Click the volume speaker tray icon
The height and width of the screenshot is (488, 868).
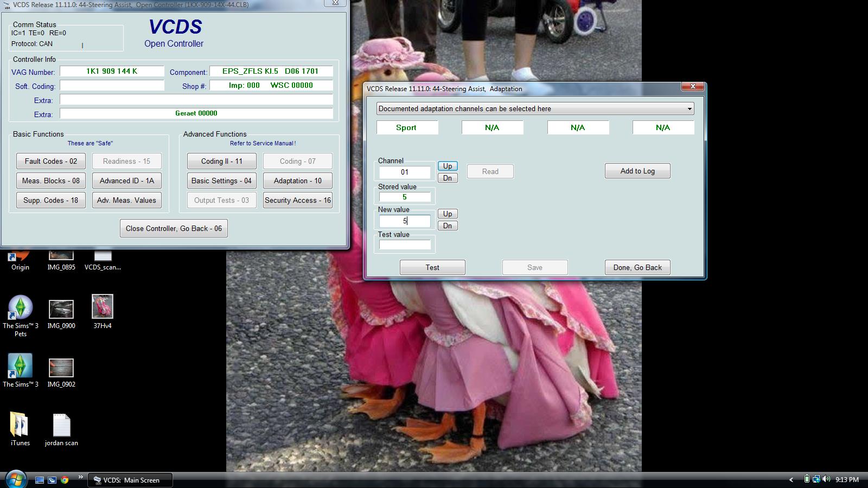point(826,479)
